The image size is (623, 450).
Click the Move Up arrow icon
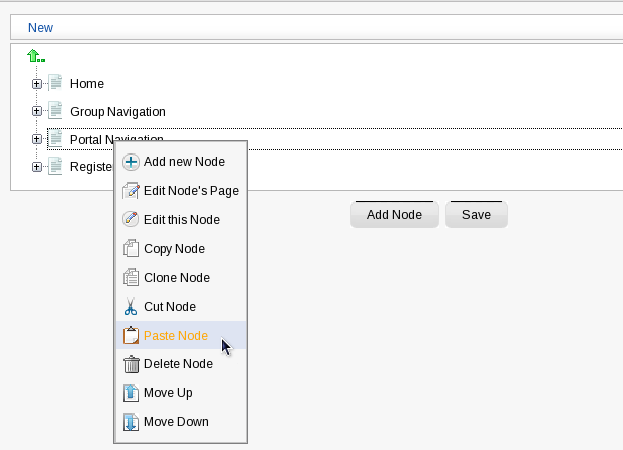(x=131, y=393)
